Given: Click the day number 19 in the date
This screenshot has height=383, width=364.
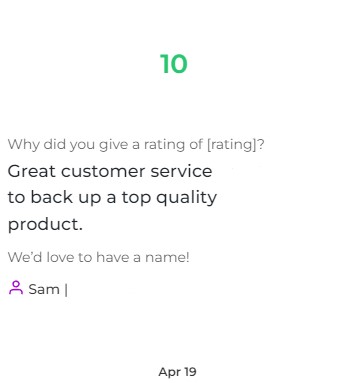Looking at the screenshot, I should pos(190,372).
